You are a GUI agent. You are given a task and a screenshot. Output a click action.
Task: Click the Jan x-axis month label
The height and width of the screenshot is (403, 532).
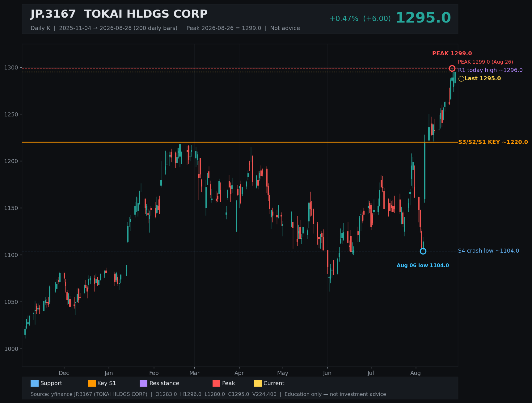[x=109, y=373]
